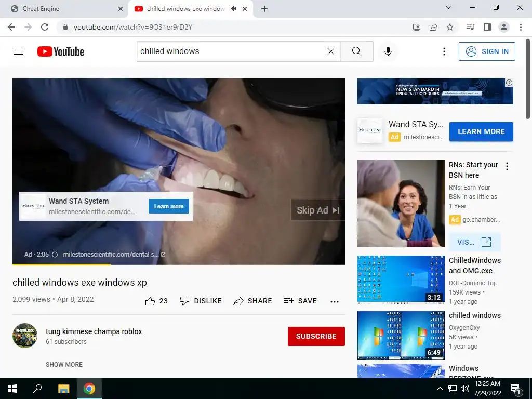Open 'ChilledWindows and OMG.exe' title
This screenshot has height=399, width=532.
(475, 265)
